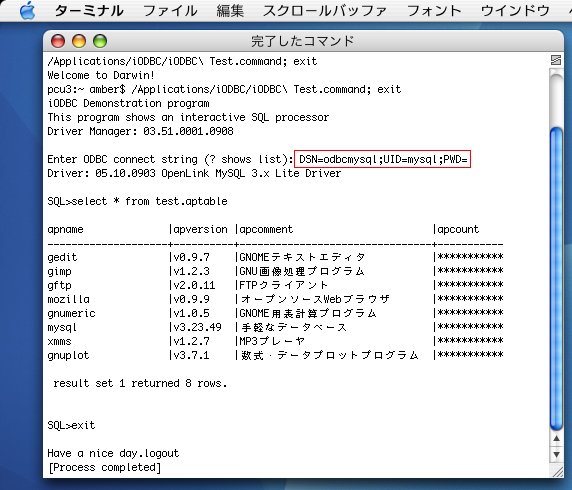The width and height of the screenshot is (572, 490).
Task: Click the scrollbar down arrow
Action: point(556,455)
